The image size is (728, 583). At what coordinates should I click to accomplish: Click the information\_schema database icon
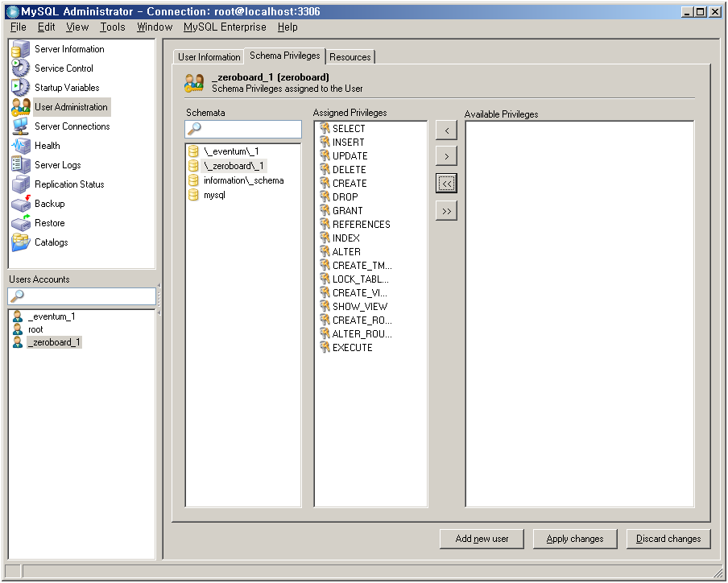[193, 180]
